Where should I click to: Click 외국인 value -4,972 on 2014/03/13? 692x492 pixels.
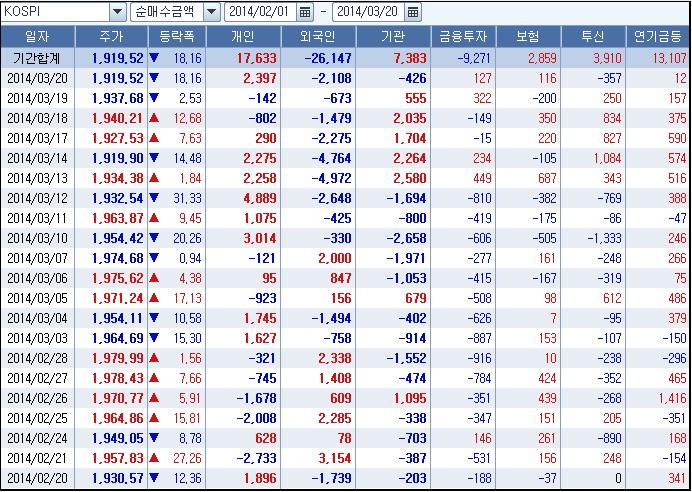click(x=331, y=178)
